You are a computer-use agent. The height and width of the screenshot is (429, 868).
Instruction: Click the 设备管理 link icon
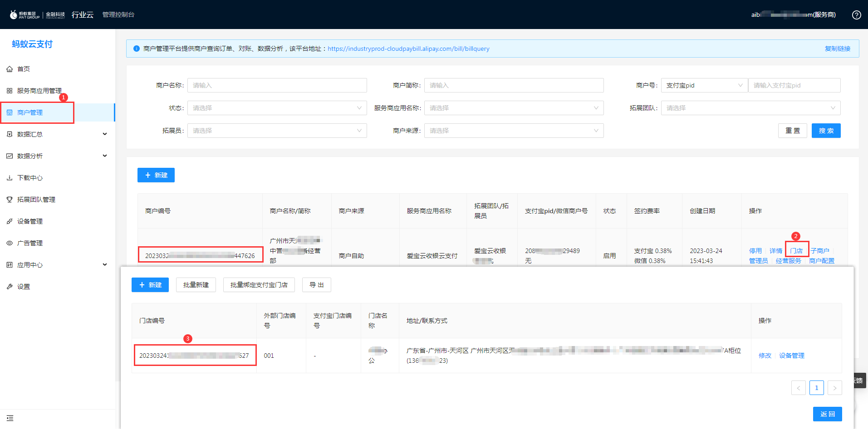10,221
